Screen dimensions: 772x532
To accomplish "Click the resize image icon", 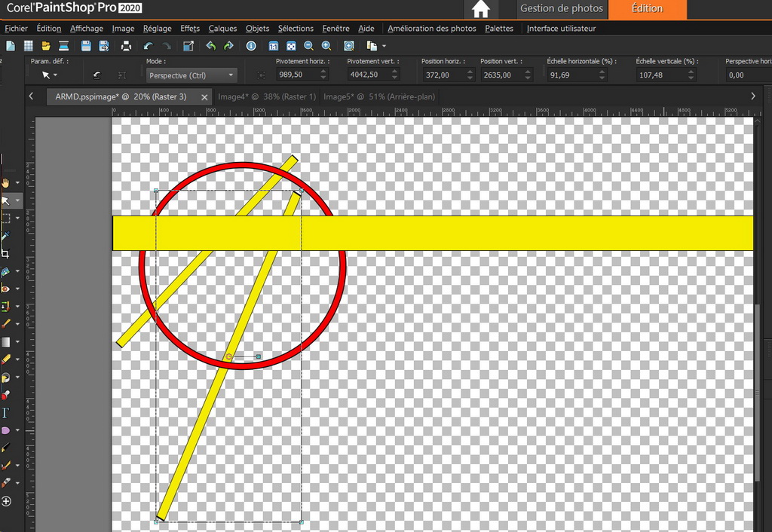I will [188, 46].
